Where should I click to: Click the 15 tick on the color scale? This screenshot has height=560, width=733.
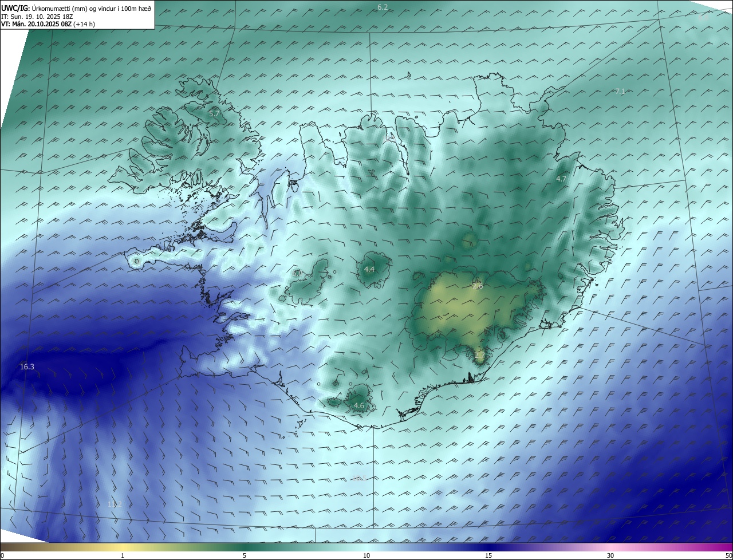488,555
